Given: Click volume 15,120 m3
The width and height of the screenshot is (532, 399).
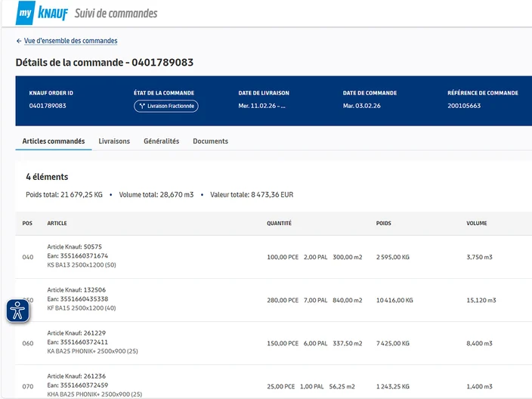Looking at the screenshot, I should coord(481,300).
